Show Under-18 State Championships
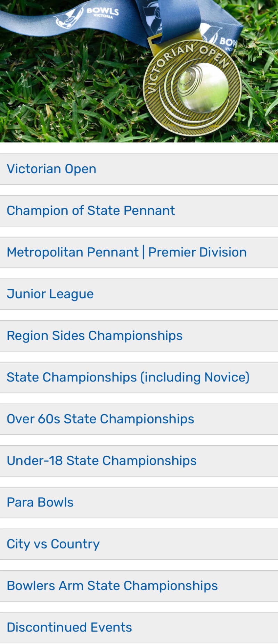278x644 pixels. click(139, 461)
